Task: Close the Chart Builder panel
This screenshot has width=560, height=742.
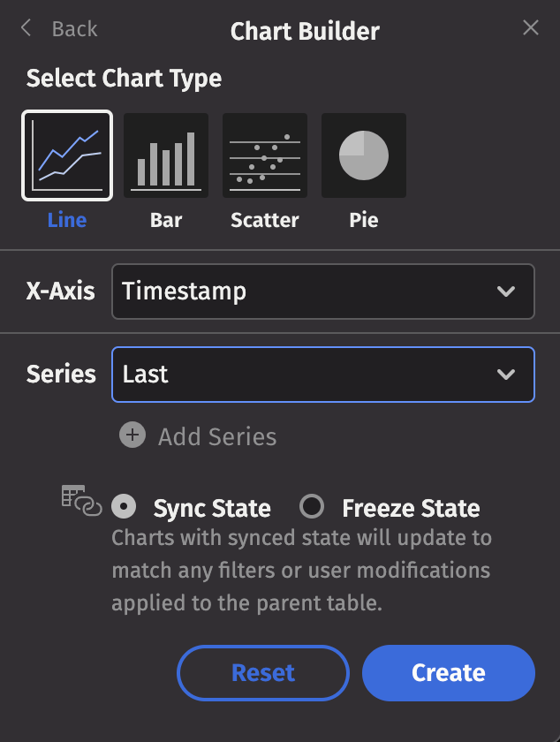Action: 531,28
